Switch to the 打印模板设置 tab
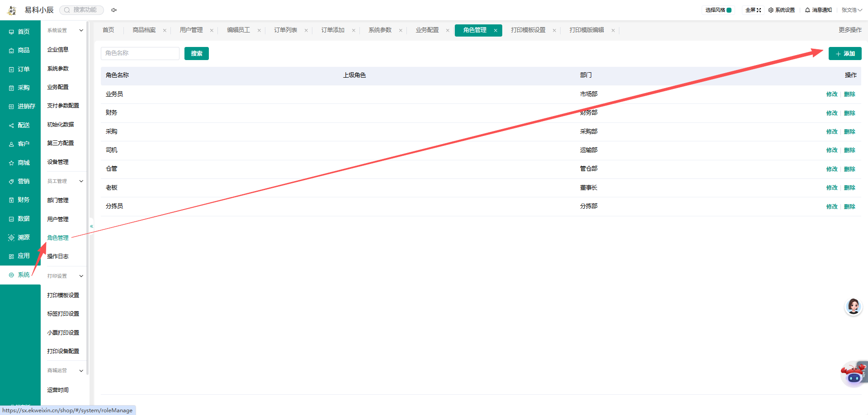Viewport: 868px width, 415px height. click(x=528, y=30)
